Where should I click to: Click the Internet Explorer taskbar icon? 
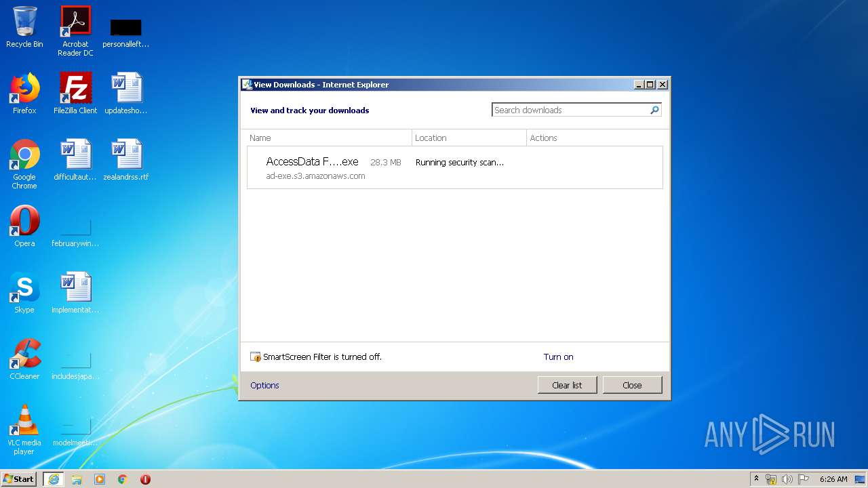click(53, 479)
